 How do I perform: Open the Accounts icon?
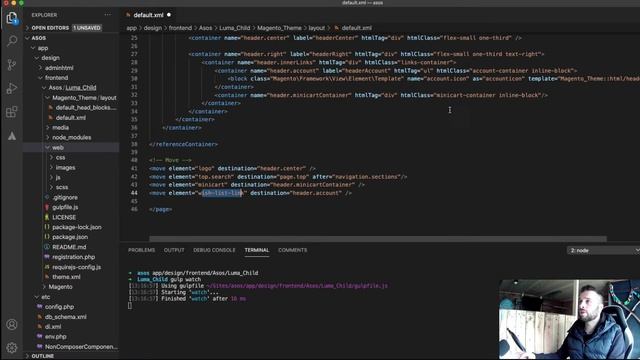[x=12, y=324]
